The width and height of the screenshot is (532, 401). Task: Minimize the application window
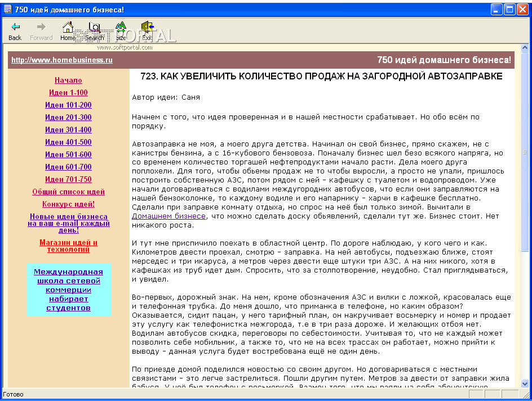[x=496, y=10]
